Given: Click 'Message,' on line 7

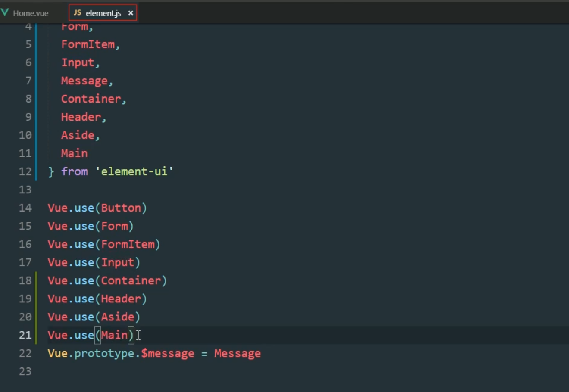Looking at the screenshot, I should click(x=87, y=81).
